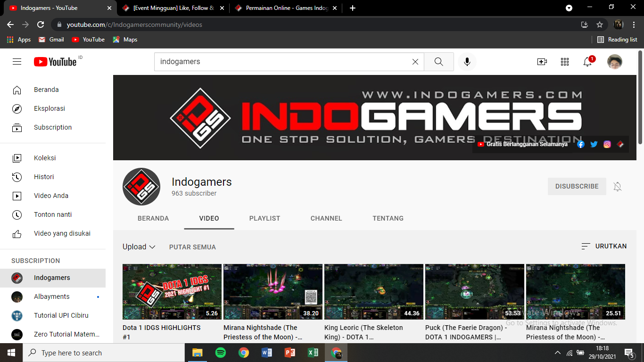Open Chrome three-dot menu
The width and height of the screenshot is (644, 362).
pos(634,25)
